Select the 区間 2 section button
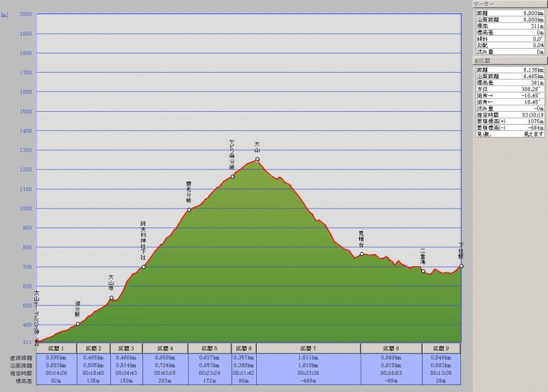Viewport: 548px width, 392px height. (x=94, y=348)
